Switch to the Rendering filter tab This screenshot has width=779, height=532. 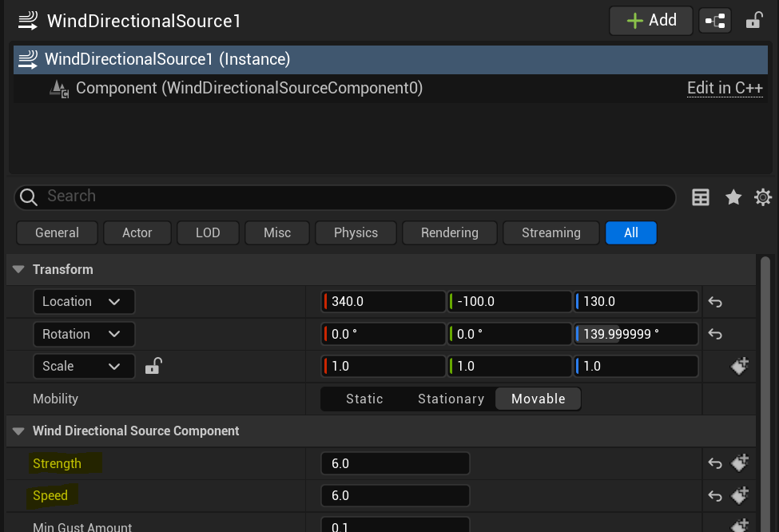click(x=449, y=232)
